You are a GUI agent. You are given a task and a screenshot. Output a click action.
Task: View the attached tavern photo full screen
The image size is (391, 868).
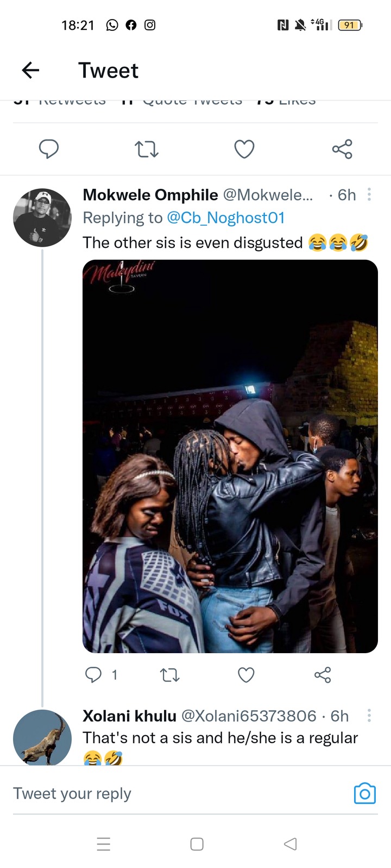pos(230,456)
